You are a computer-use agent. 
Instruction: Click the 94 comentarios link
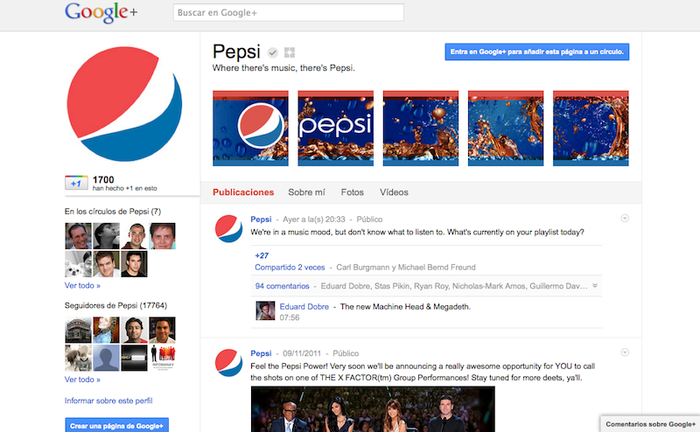[282, 286]
